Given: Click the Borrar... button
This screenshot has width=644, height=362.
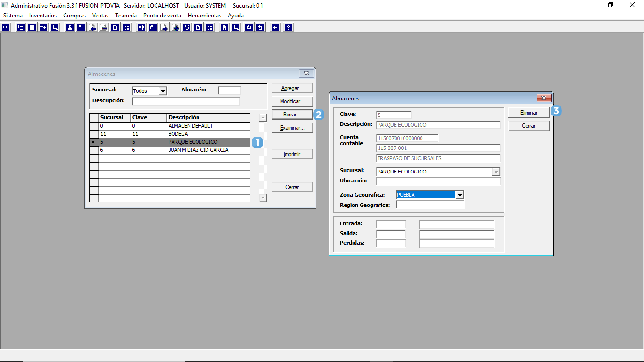Looking at the screenshot, I should point(292,115).
